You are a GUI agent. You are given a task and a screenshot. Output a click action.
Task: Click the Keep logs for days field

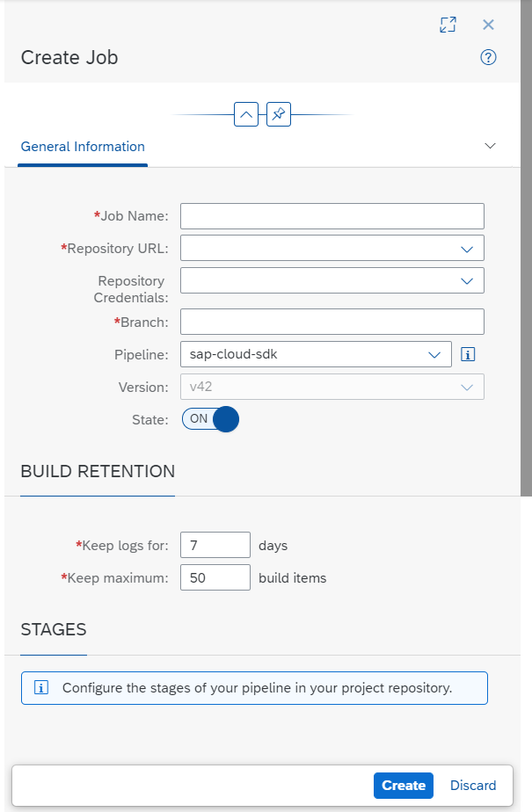(x=215, y=546)
